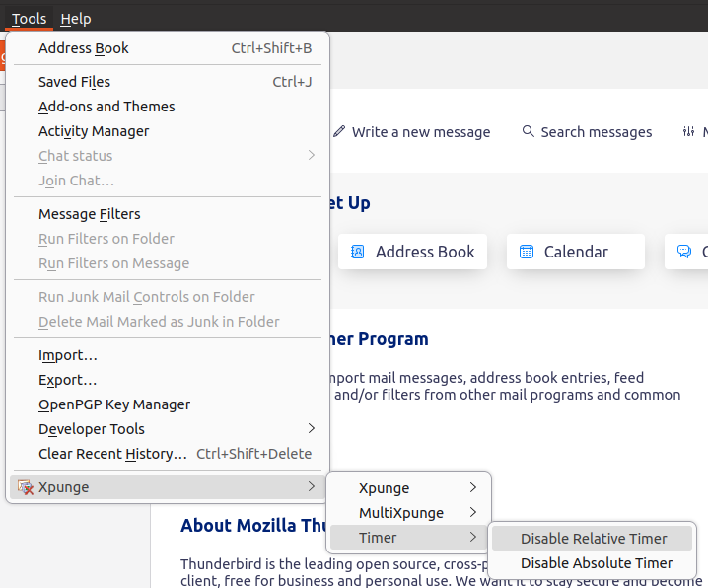Select Saved Files menu entry
Screen dimensions: 708x588
click(168, 82)
